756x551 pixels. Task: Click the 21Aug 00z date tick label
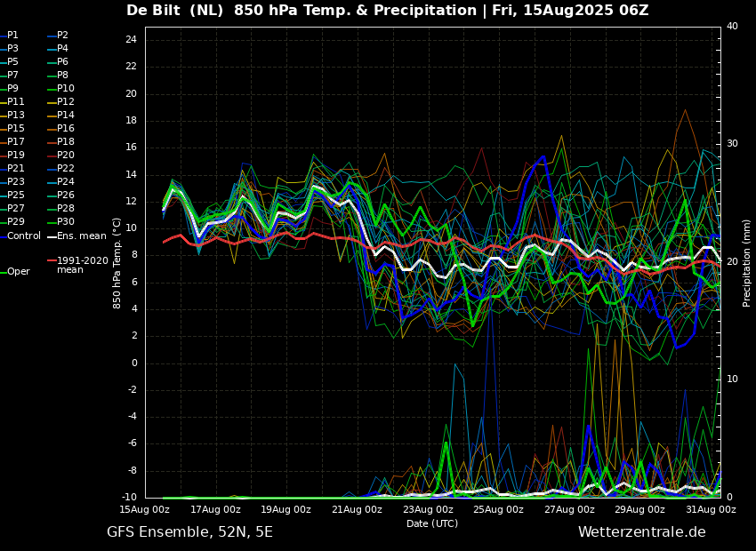point(358,509)
